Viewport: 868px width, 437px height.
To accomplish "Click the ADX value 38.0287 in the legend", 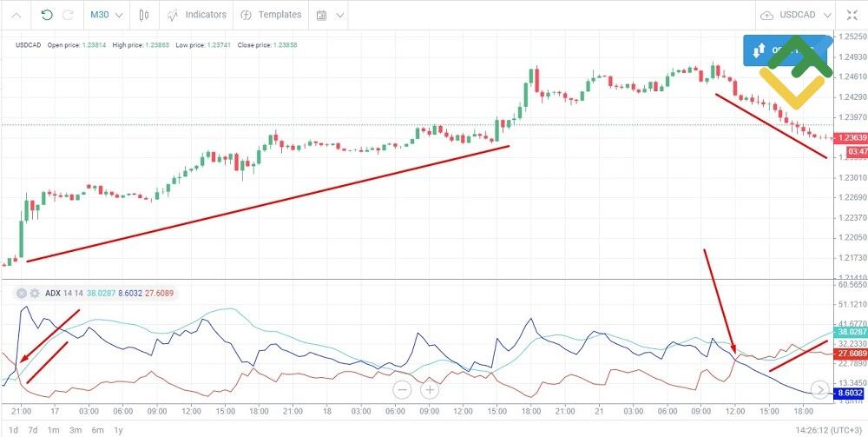I will tap(99, 294).
